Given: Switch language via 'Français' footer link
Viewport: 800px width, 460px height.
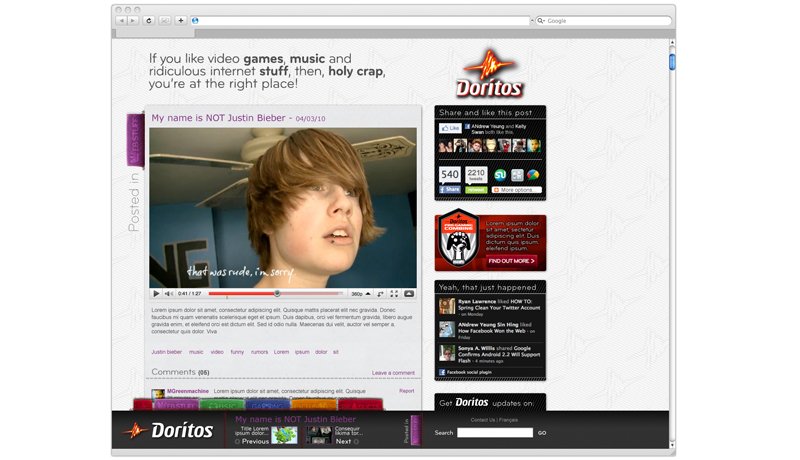Looking at the screenshot, I should (508, 420).
